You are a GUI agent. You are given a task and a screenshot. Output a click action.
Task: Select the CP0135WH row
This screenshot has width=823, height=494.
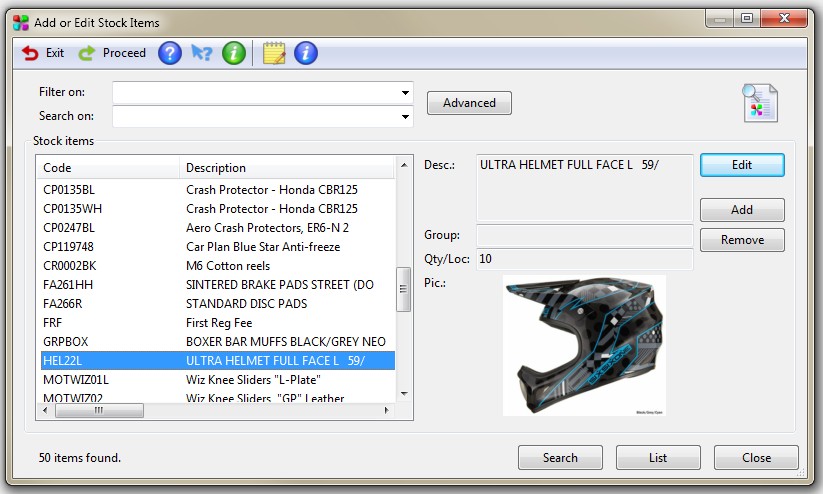point(217,208)
